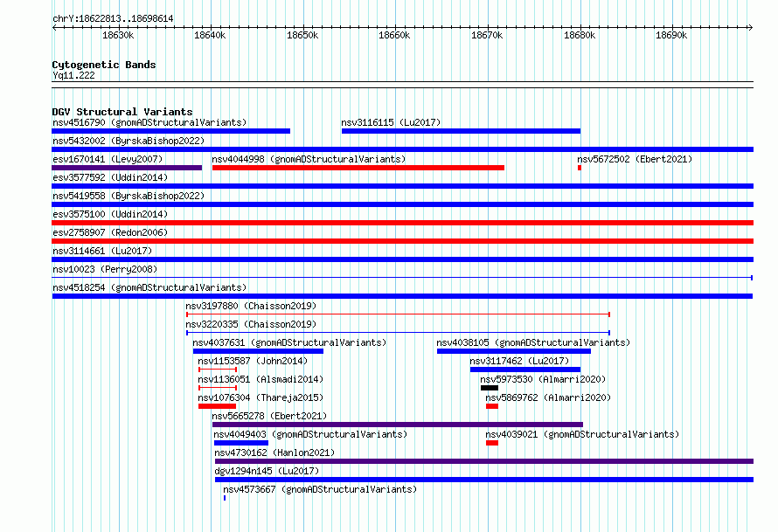The height and width of the screenshot is (532, 778).
Task: Open nsv4518254 gnomAD variant label
Action: pyautogui.click(x=149, y=287)
